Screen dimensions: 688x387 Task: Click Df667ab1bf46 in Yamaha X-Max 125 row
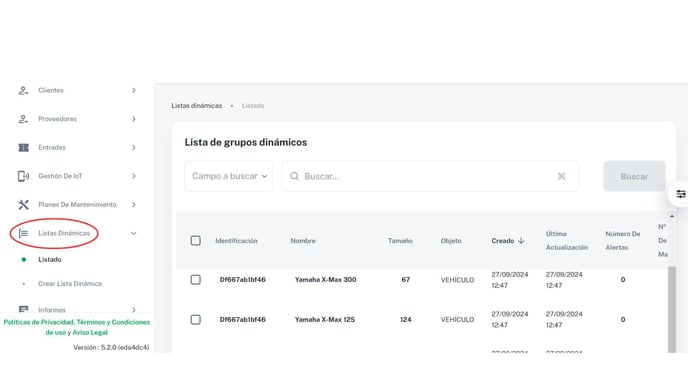[x=243, y=319]
